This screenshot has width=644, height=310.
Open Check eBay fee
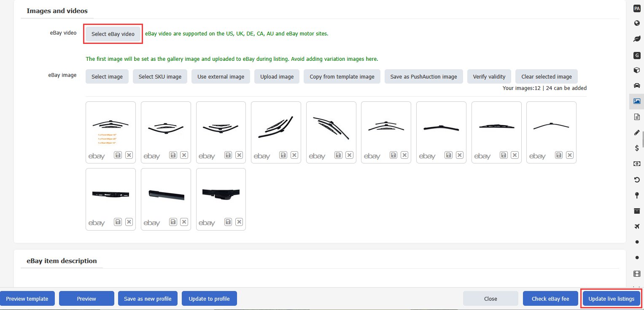(x=550, y=299)
